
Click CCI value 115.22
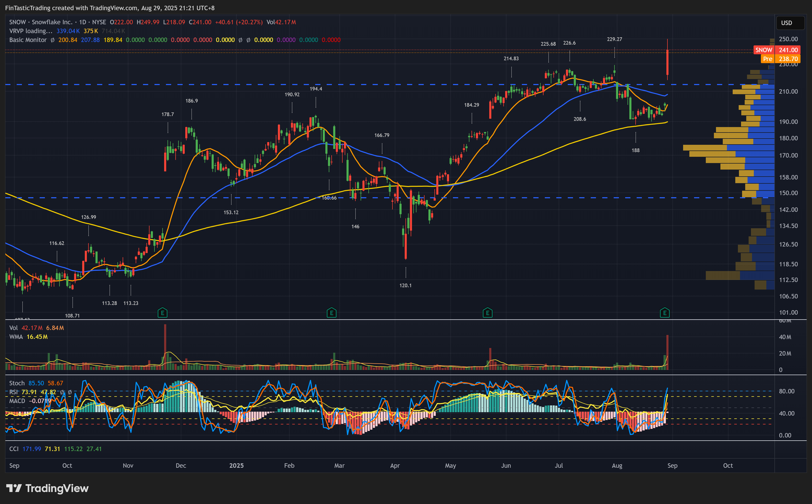(73, 449)
